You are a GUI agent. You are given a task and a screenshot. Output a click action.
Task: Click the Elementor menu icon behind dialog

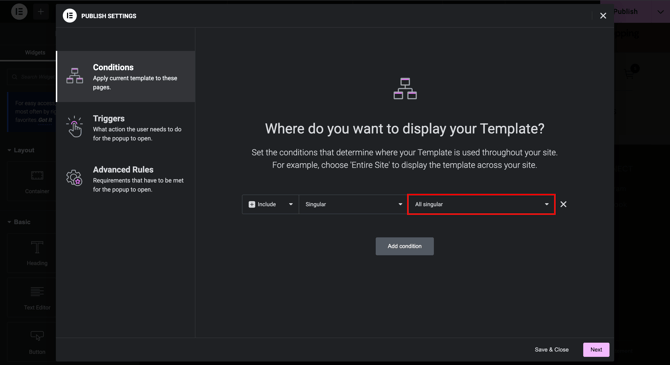point(19,12)
